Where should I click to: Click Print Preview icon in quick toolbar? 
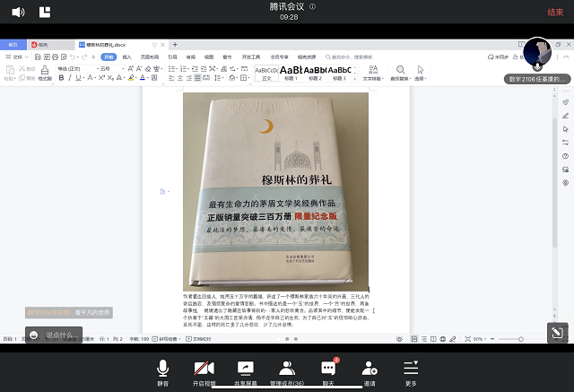tap(64, 57)
